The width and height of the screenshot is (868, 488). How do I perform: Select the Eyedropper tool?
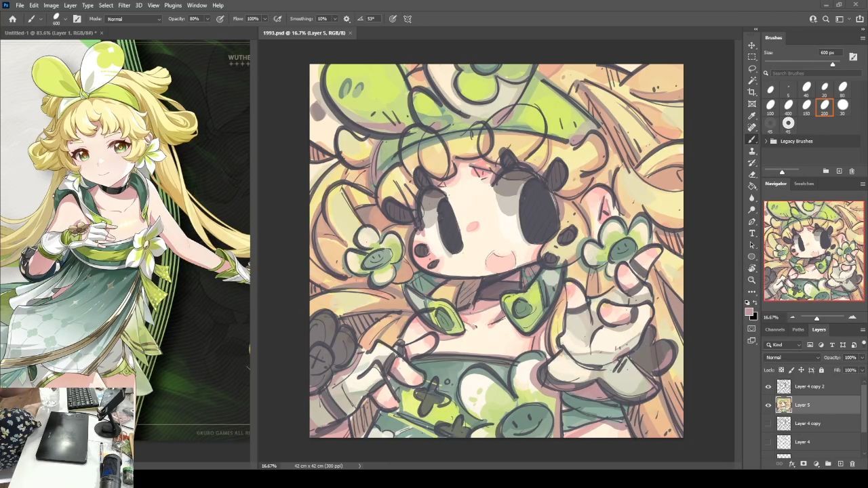751,115
